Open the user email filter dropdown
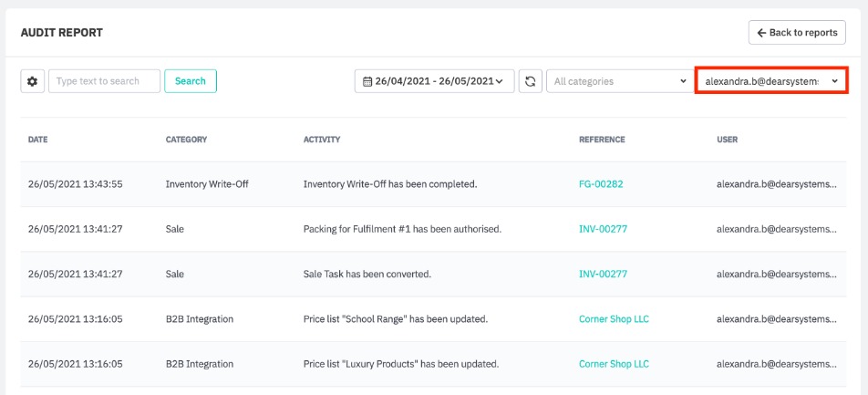The width and height of the screenshot is (868, 395). coord(770,81)
